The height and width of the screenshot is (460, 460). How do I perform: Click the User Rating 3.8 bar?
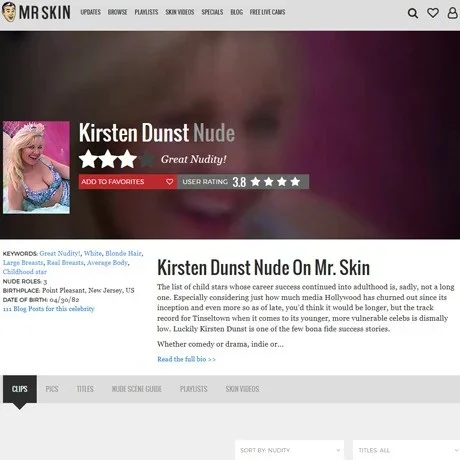click(243, 182)
